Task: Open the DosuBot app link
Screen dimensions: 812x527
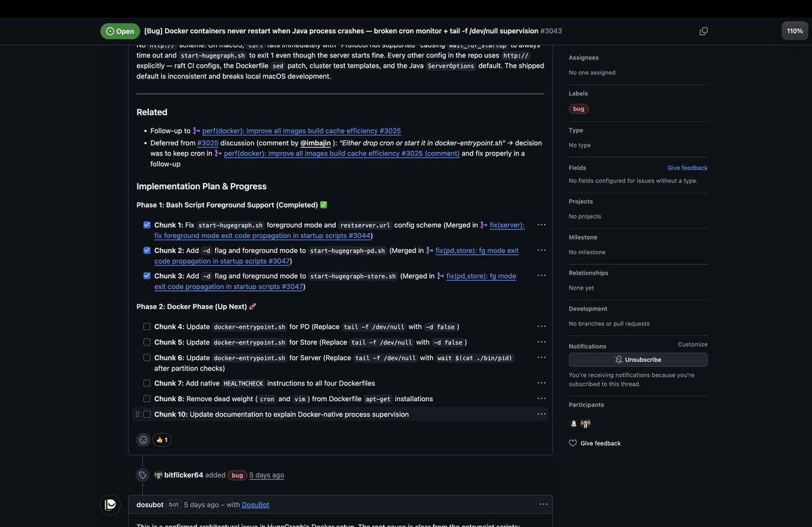Action: click(x=256, y=505)
